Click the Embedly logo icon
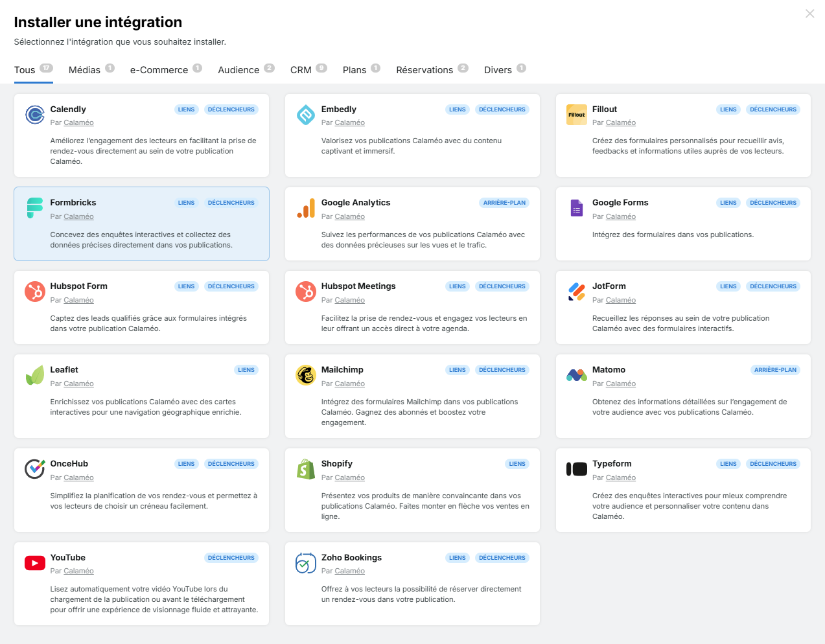 coord(306,115)
